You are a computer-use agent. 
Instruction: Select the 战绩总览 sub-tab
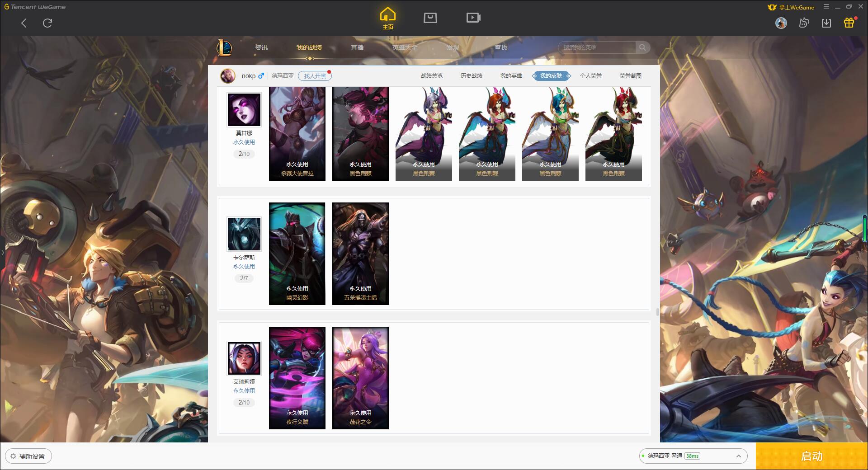coord(432,76)
